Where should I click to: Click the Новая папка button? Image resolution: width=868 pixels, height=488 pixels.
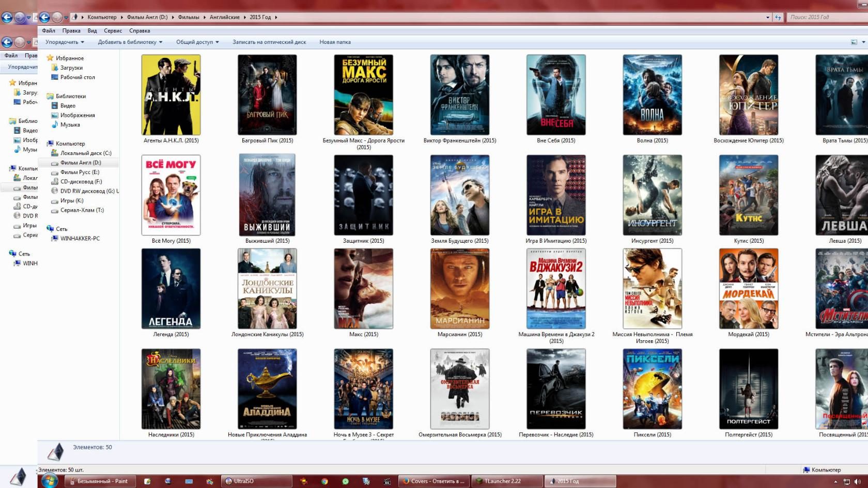point(335,42)
